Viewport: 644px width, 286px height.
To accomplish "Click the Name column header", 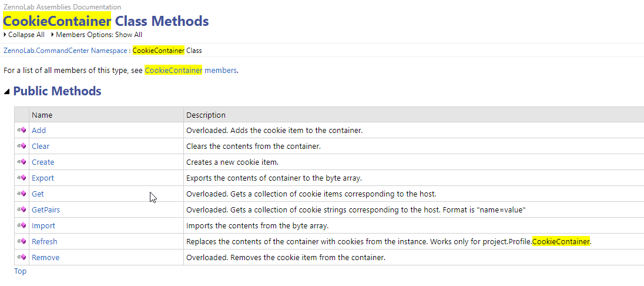I will pos(106,115).
